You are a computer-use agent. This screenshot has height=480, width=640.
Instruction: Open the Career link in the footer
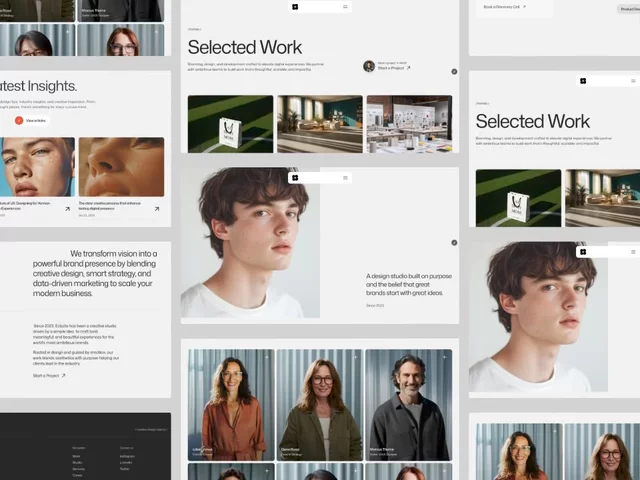(x=77, y=475)
